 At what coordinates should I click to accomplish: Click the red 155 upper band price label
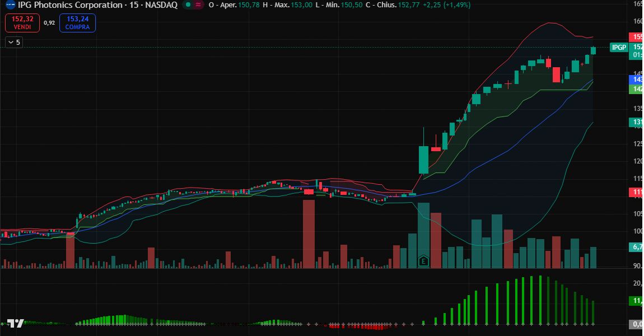pos(636,37)
